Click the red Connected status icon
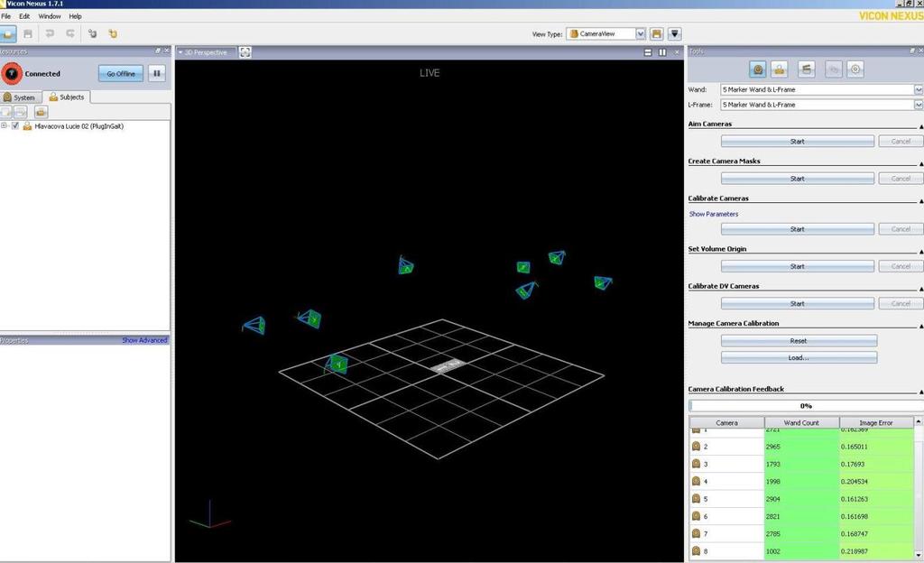This screenshot has height=563, width=924. click(11, 74)
